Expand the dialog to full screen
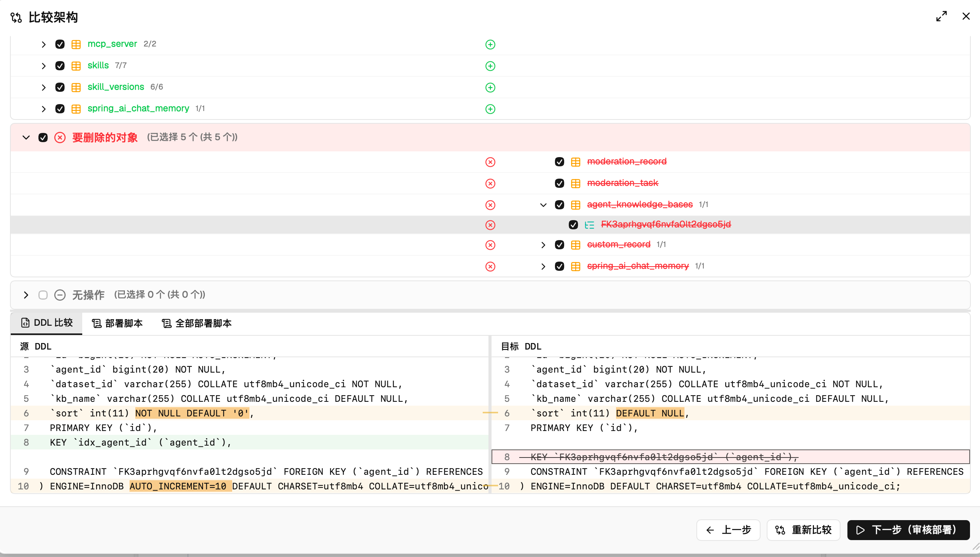This screenshot has width=980, height=557. pos(941,17)
